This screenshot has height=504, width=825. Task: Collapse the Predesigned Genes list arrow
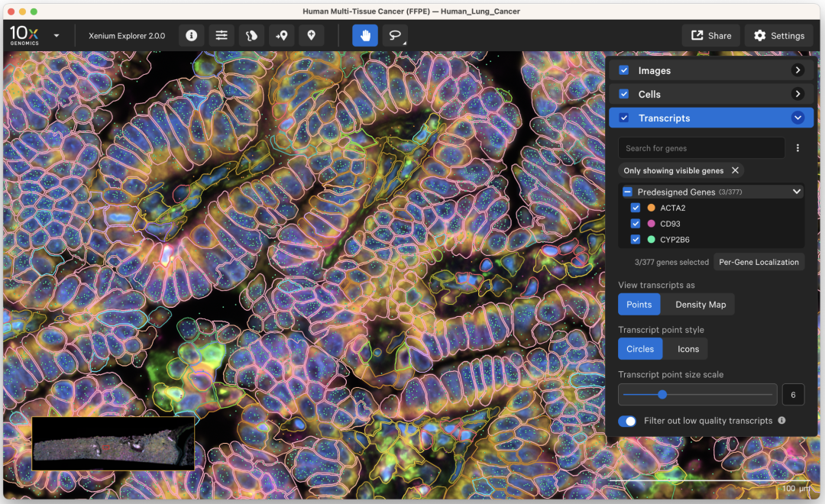[x=797, y=192]
